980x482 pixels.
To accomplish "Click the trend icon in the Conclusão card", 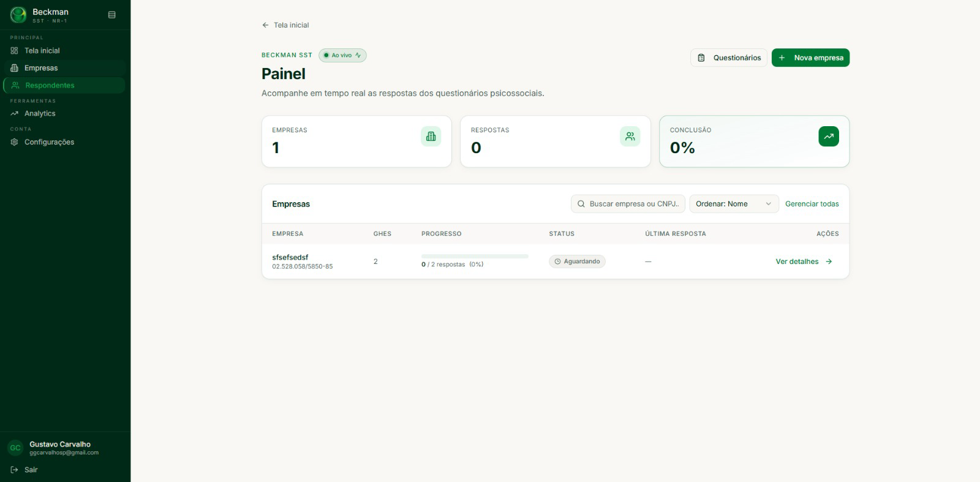I will coord(829,136).
